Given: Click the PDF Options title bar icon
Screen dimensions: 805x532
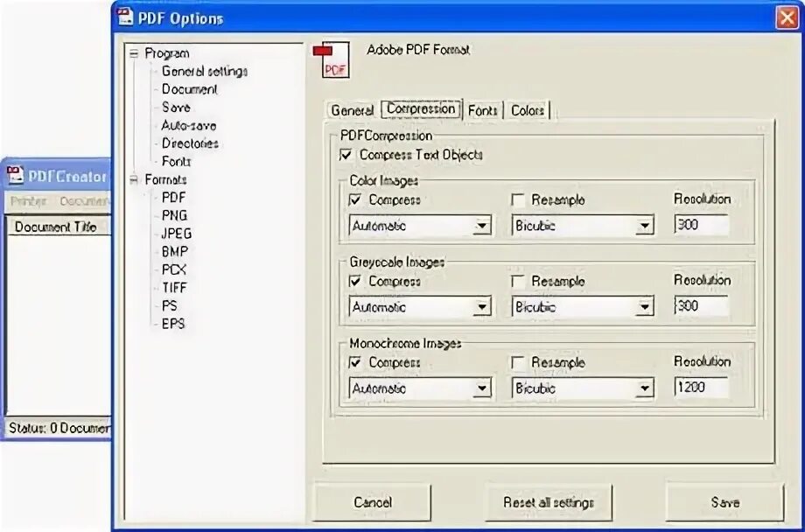Looking at the screenshot, I should pyautogui.click(x=125, y=17).
